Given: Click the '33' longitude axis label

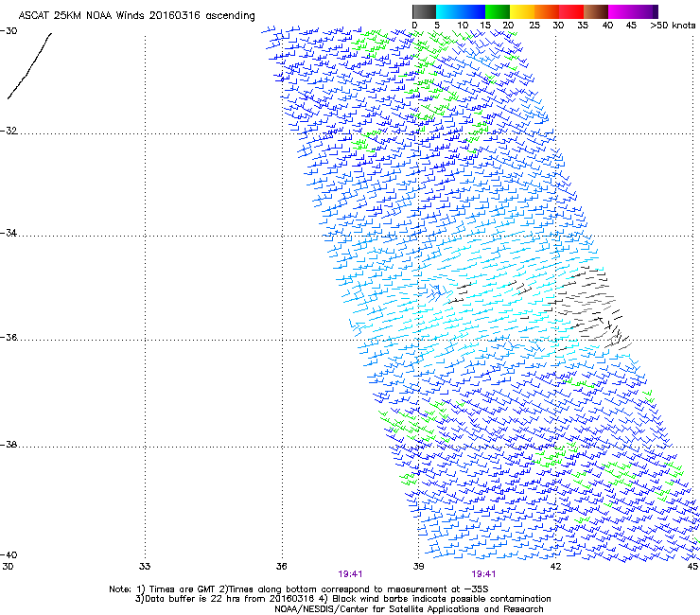Looking at the screenshot, I should [145, 567].
